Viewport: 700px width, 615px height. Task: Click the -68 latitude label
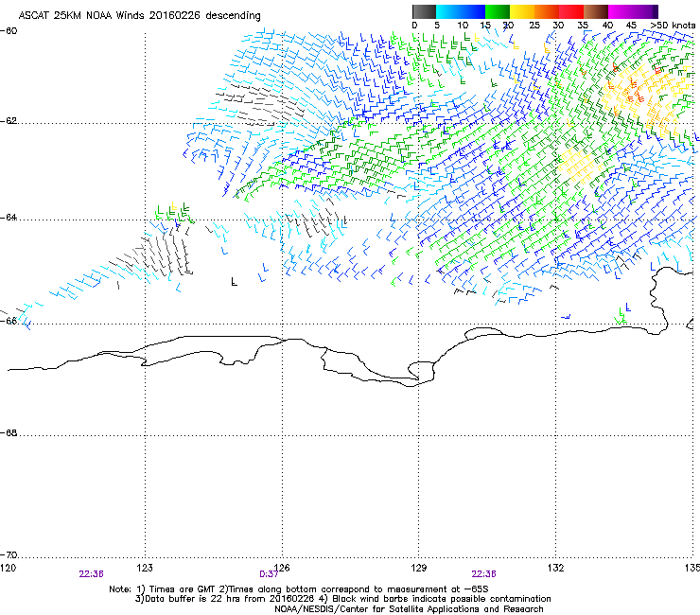(x=9, y=432)
